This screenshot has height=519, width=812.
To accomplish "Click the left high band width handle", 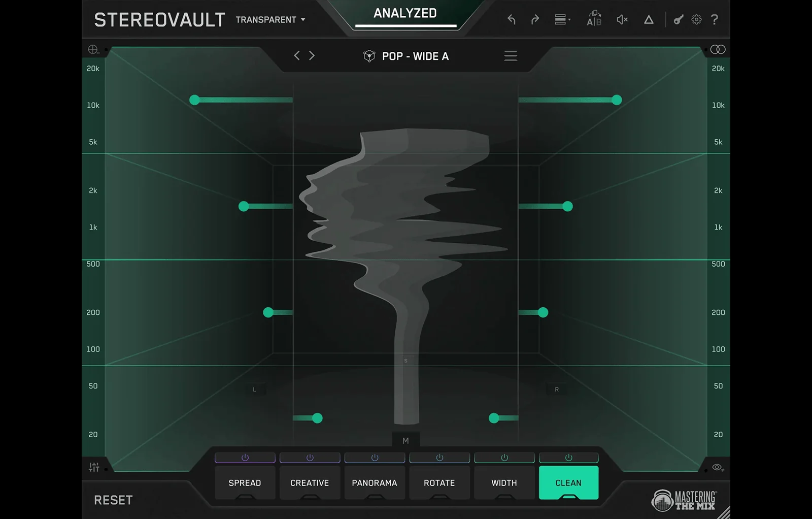I will click(x=194, y=100).
